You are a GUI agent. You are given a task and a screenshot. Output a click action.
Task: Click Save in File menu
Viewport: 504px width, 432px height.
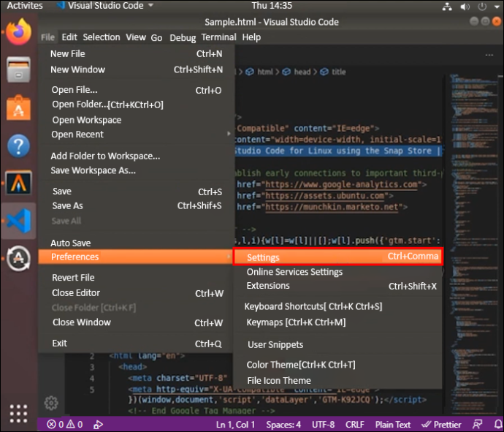[x=137, y=192]
